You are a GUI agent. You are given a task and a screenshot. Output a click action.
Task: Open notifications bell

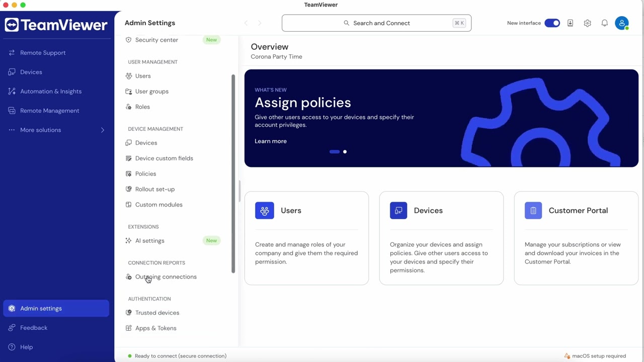point(604,23)
